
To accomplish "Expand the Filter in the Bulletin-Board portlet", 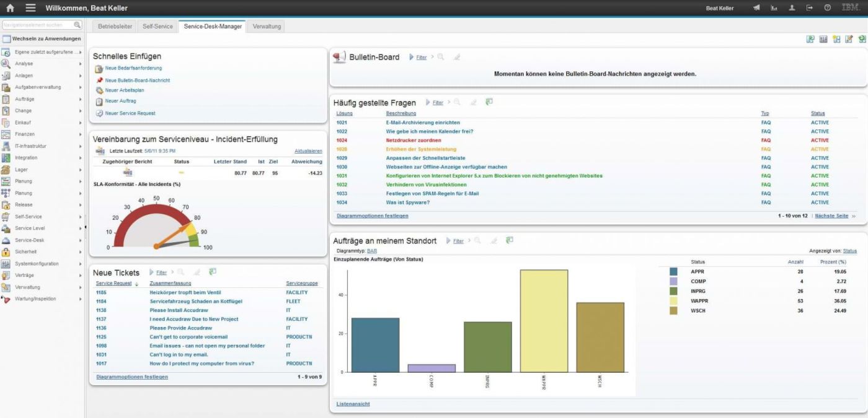I will click(x=420, y=56).
